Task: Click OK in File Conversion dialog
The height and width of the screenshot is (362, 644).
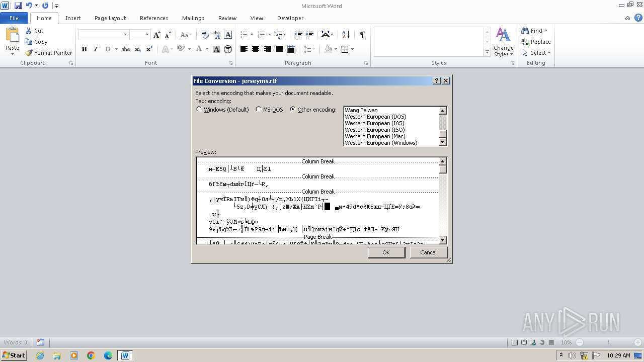Action: point(386,252)
